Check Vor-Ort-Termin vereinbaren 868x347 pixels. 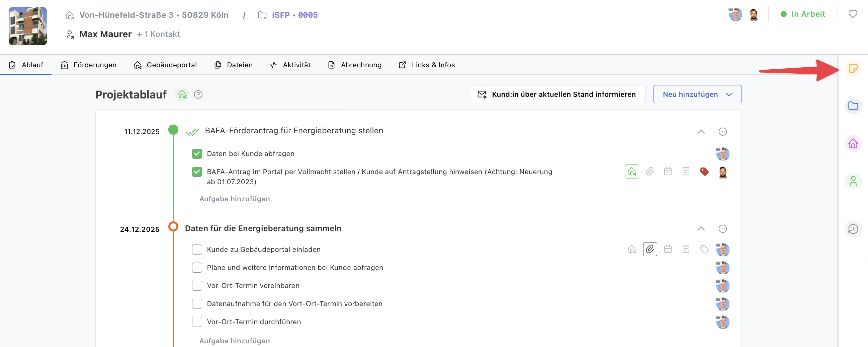pos(197,286)
